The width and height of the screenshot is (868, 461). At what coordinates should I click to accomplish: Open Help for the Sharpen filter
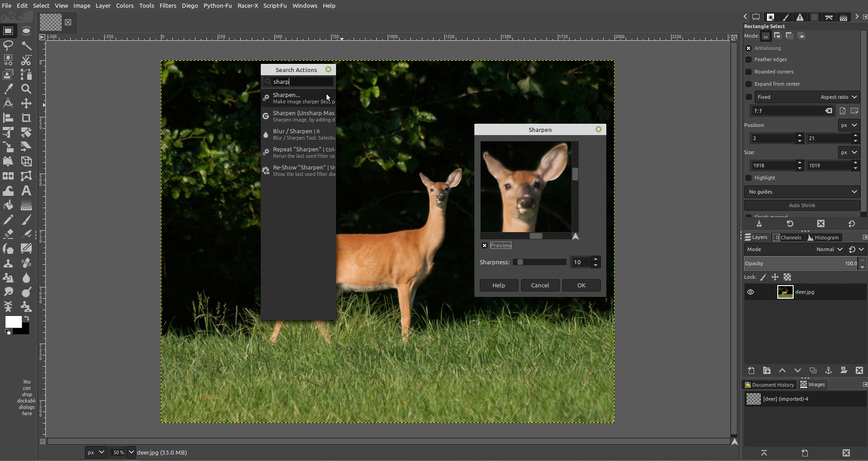[x=498, y=285]
